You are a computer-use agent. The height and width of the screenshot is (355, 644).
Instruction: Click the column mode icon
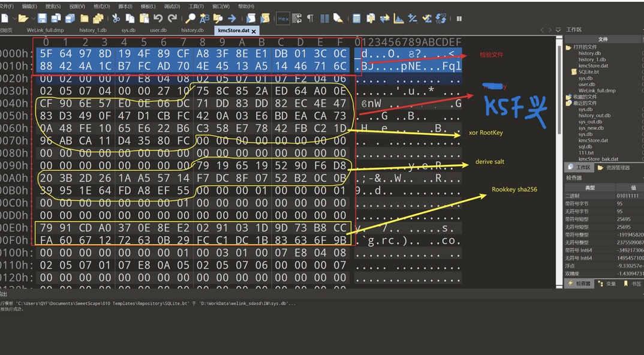[x=324, y=18]
